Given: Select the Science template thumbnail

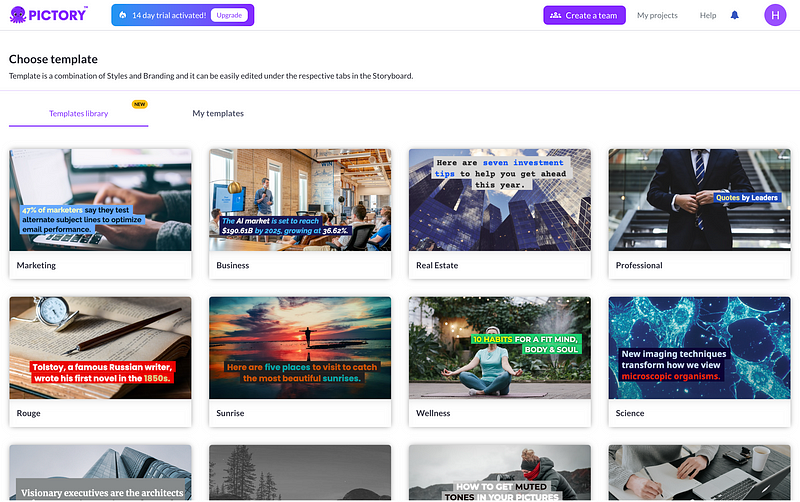Looking at the screenshot, I should point(699,347).
